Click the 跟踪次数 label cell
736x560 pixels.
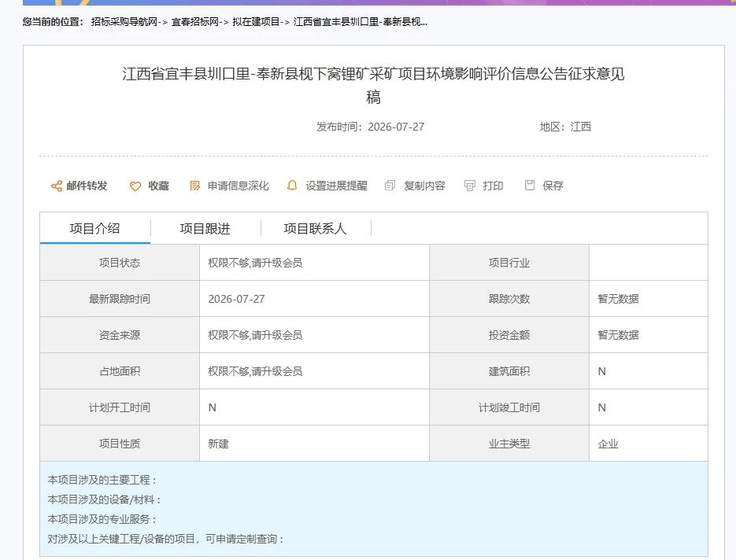(x=509, y=299)
